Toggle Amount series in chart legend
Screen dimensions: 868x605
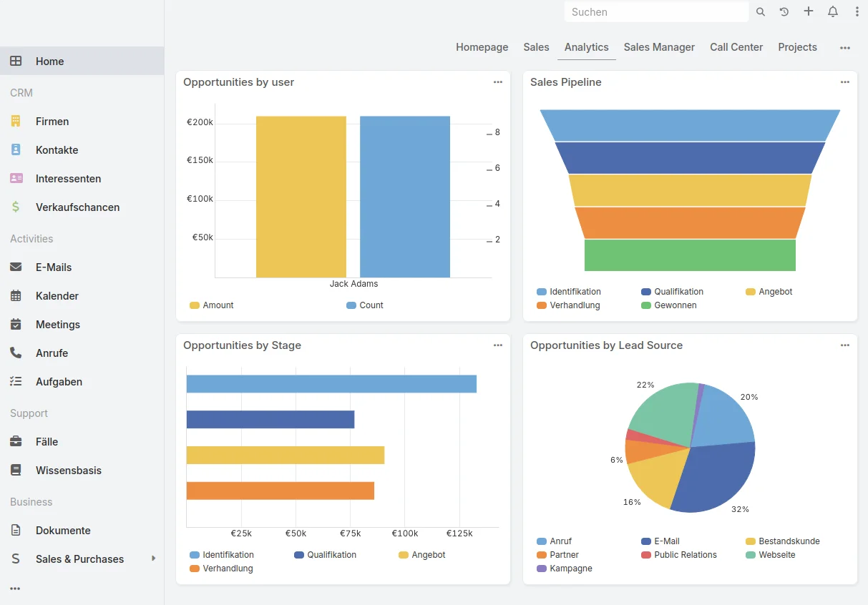[x=212, y=305]
